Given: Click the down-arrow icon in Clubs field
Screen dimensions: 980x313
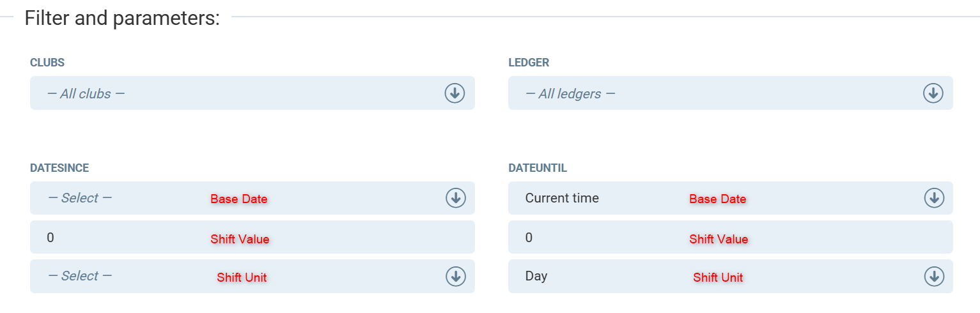Looking at the screenshot, I should click(455, 93).
